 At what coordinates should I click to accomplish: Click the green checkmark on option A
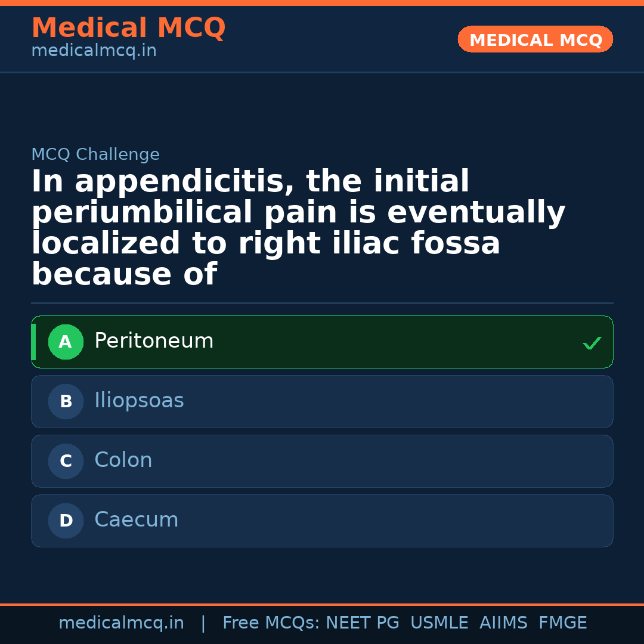coord(592,343)
